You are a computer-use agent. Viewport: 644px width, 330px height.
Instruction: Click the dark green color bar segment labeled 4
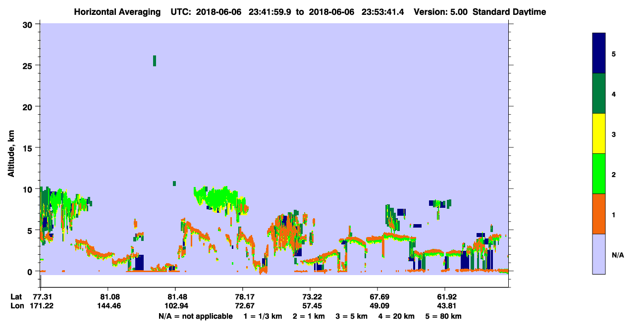599,94
